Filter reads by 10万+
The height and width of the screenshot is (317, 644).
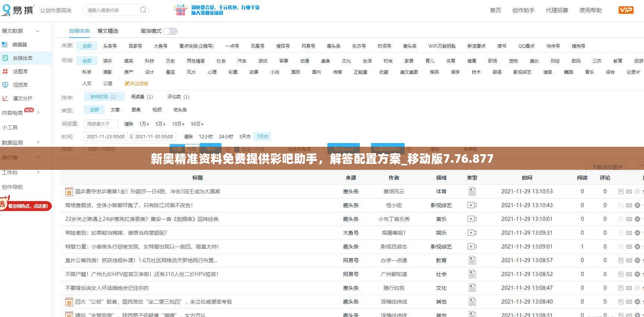click(x=178, y=124)
